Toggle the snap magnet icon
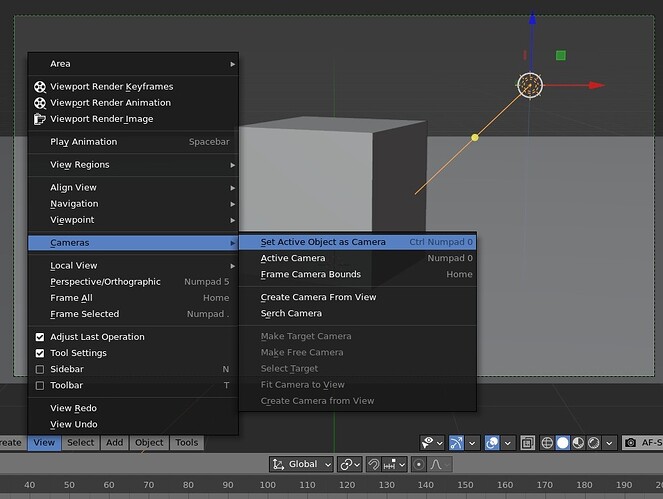Image resolution: width=663 pixels, height=499 pixels. [373, 464]
